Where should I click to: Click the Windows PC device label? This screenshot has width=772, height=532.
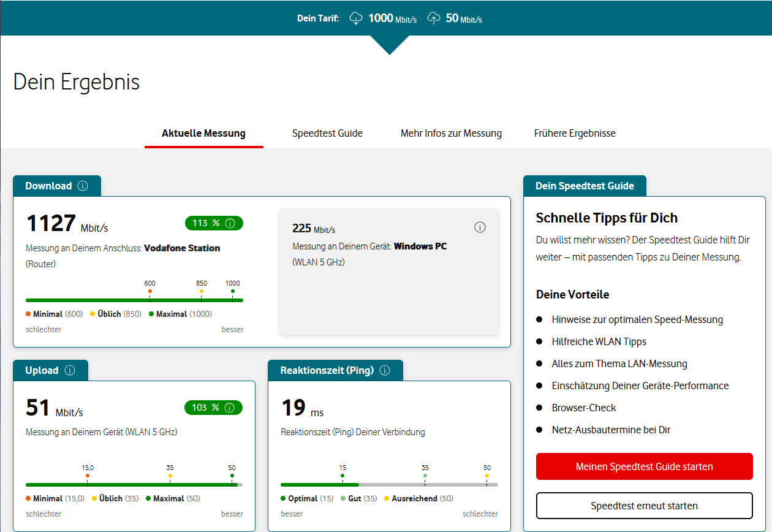420,246
